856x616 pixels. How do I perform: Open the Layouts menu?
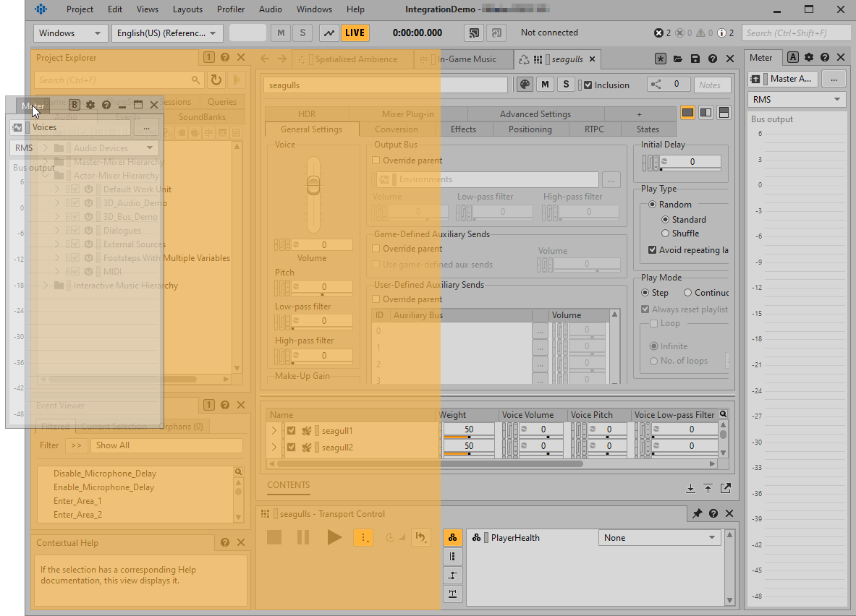tap(187, 9)
